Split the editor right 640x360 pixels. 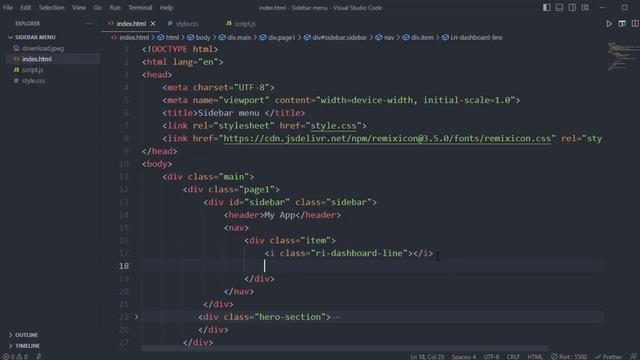635,24
